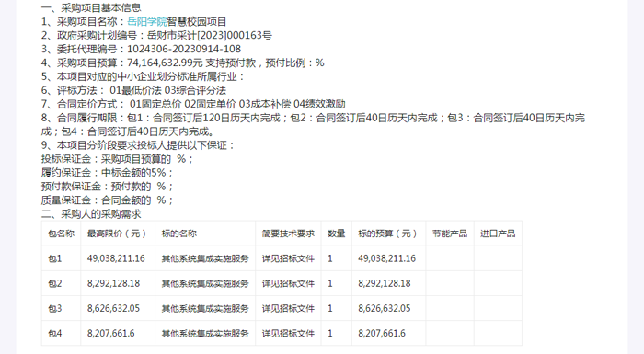Click the 包4 cell in table

coord(54,334)
